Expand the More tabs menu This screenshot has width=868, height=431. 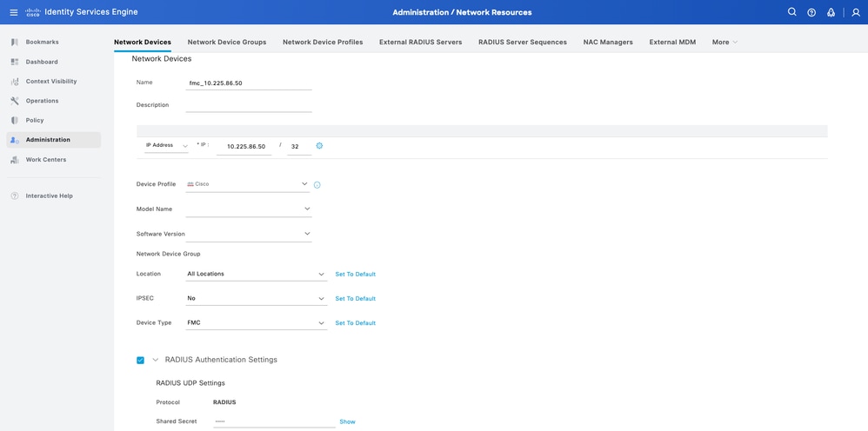tap(724, 42)
